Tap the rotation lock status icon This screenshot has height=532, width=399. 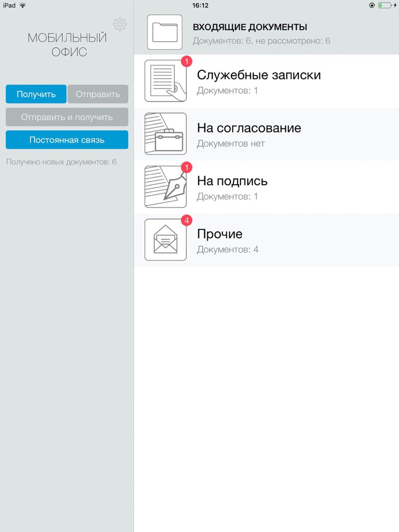pos(372,5)
